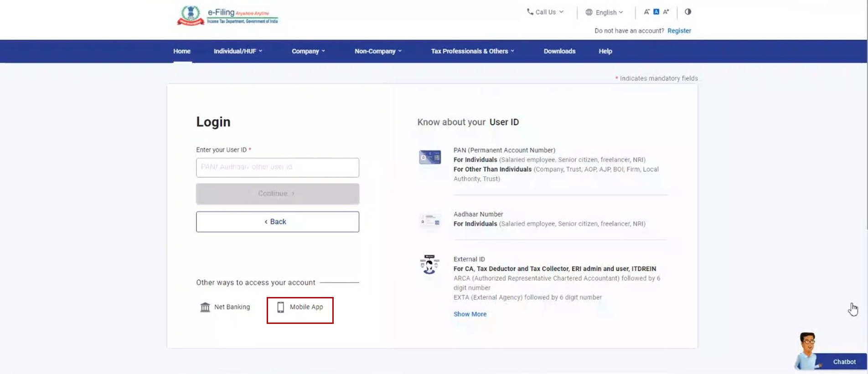
Task: Decrease font size with small A icon
Action: [x=646, y=12]
